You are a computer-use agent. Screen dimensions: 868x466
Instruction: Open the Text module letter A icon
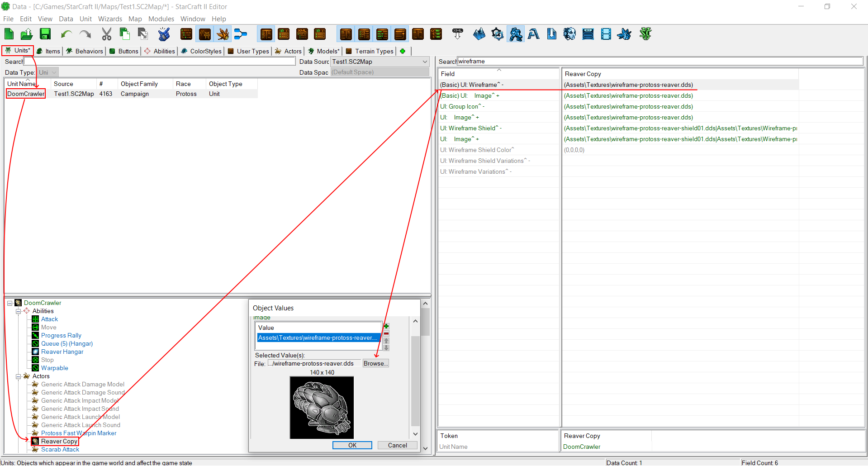click(x=534, y=34)
